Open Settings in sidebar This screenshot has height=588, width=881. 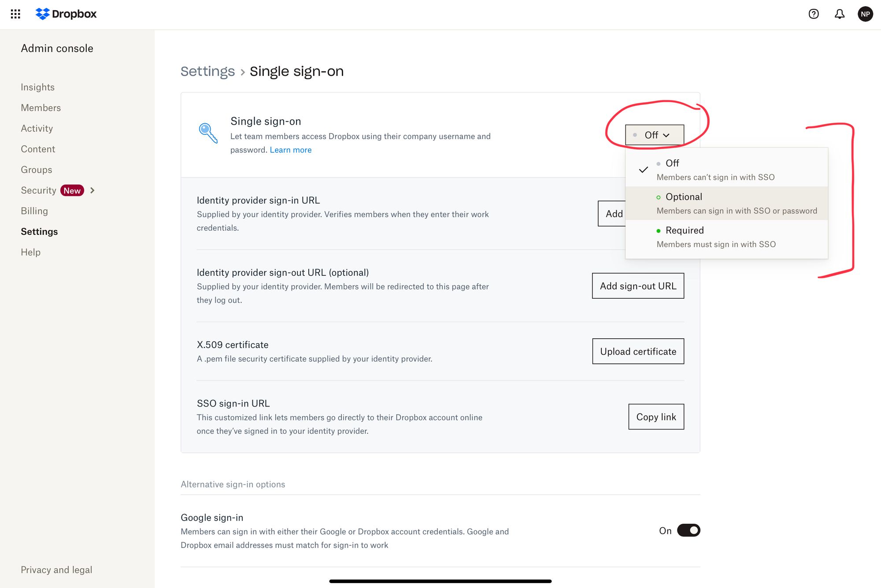(x=39, y=232)
